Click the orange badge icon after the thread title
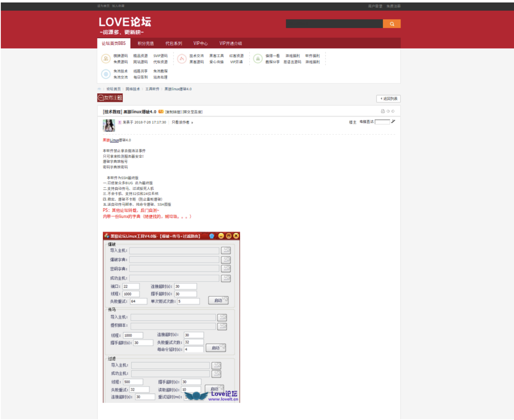This screenshot has width=514, height=420. pyautogui.click(x=161, y=111)
